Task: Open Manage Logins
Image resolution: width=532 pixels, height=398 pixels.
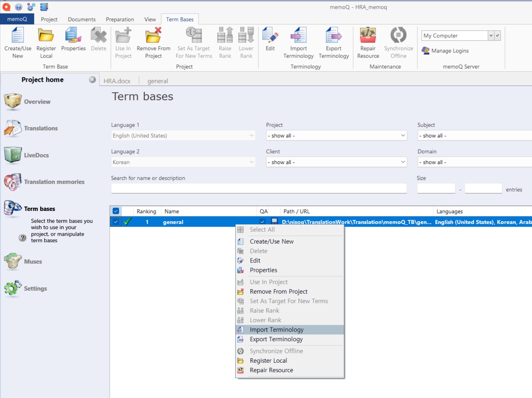Action: click(445, 51)
